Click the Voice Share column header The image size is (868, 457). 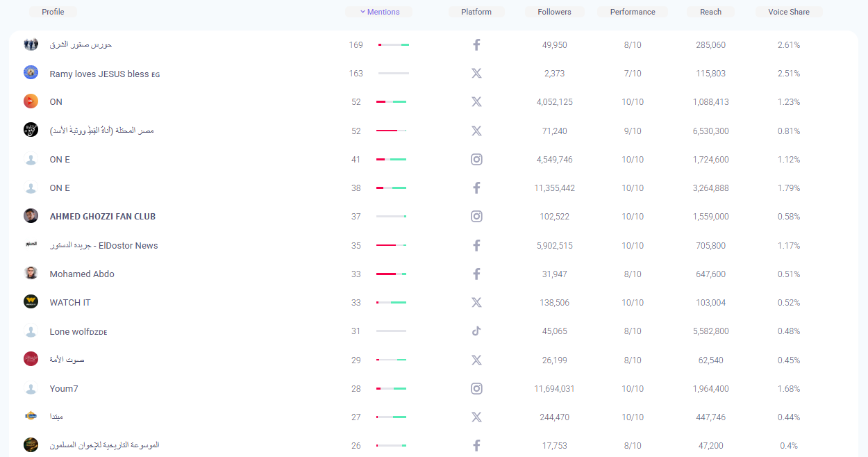pos(789,12)
